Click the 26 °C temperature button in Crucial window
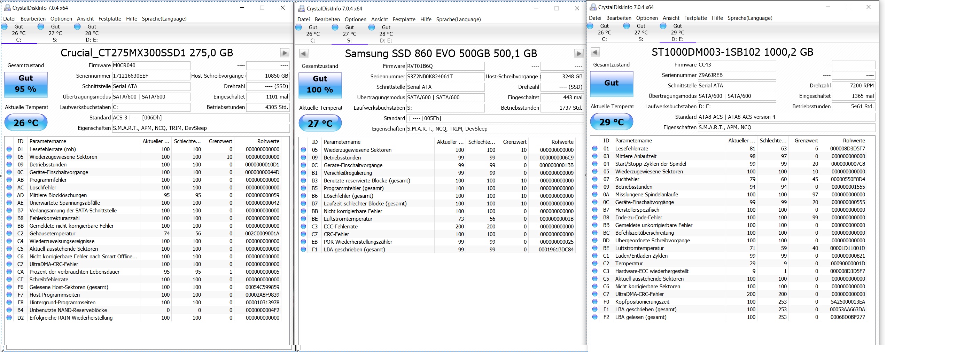 pyautogui.click(x=26, y=123)
